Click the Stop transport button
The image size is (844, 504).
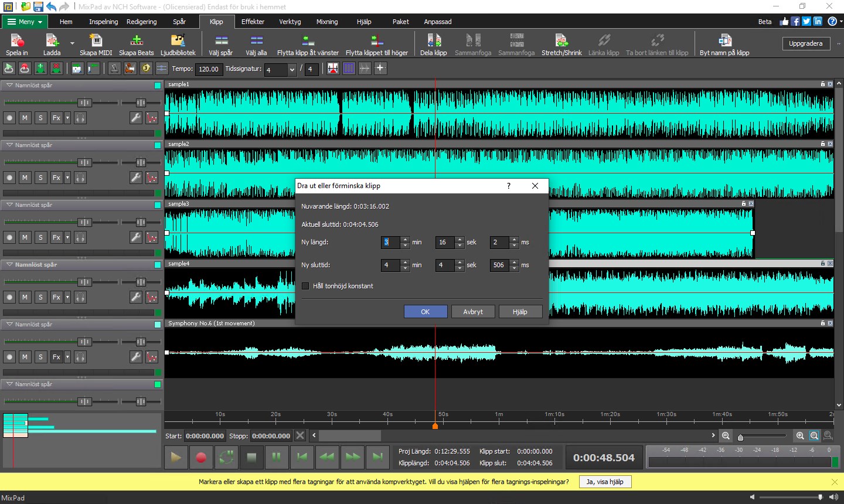(251, 457)
